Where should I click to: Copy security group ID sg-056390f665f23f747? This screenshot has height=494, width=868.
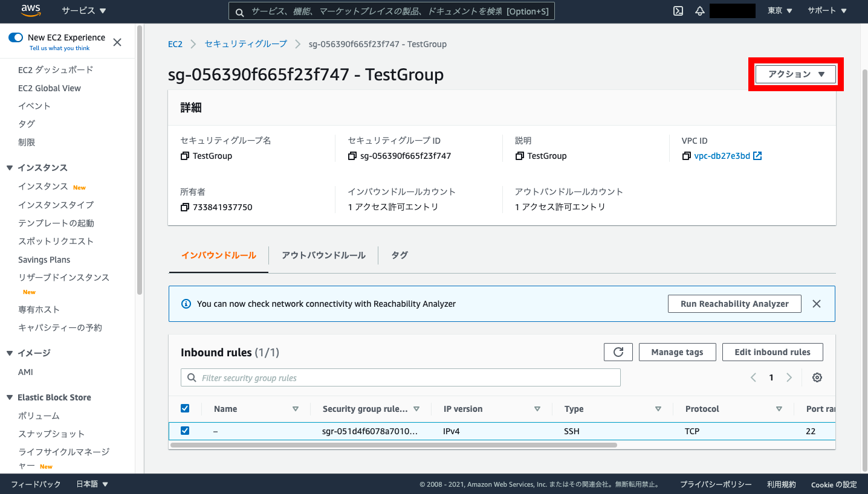point(352,156)
